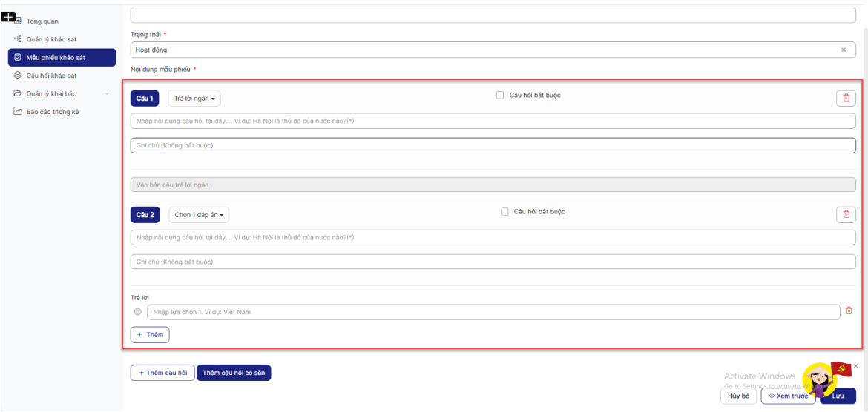
Task: Click the Thêm câu hỏi có sẵn button
Action: (234, 373)
